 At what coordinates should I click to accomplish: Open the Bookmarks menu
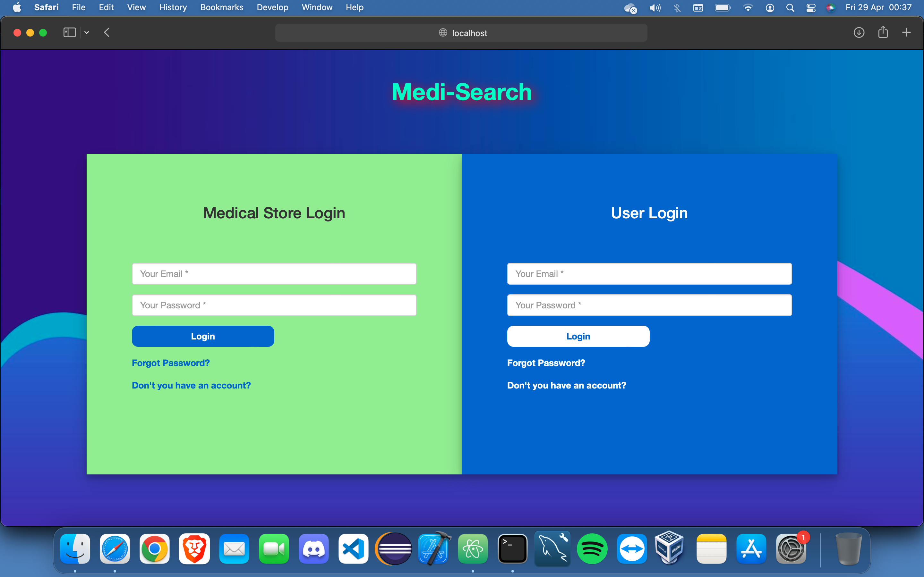tap(221, 7)
